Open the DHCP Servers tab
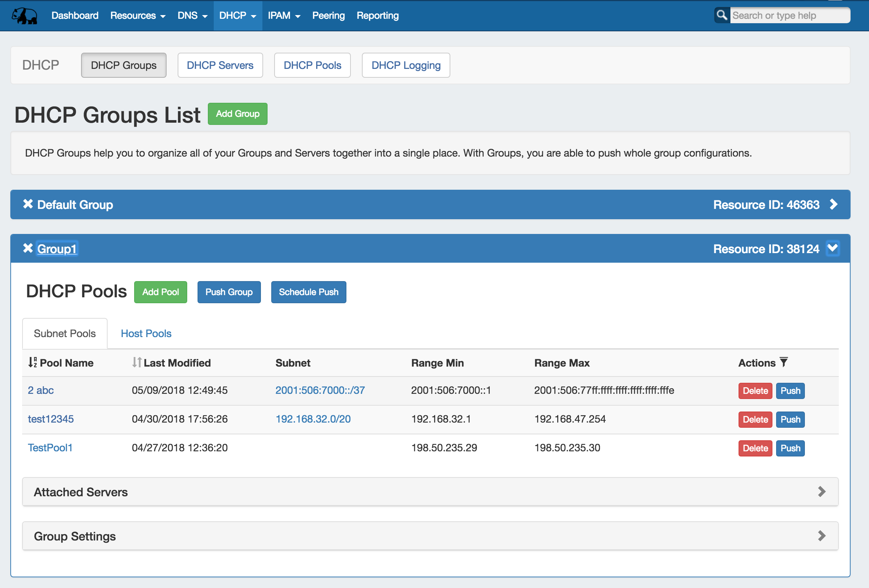Screen dimensions: 869x588 220,66
